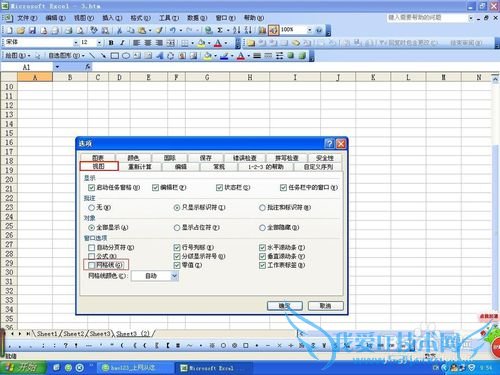
Task: Click the Print Preview icon
Action: (80, 30)
